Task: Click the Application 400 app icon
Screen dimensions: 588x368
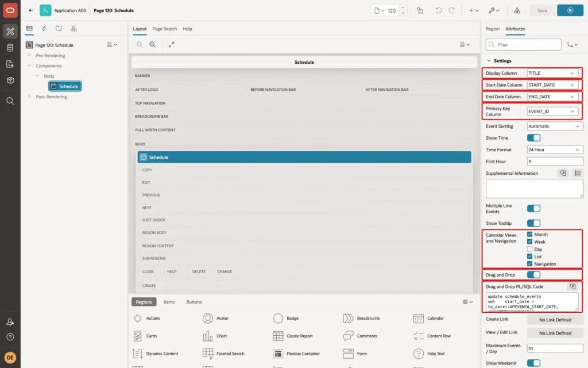Action: [45, 10]
